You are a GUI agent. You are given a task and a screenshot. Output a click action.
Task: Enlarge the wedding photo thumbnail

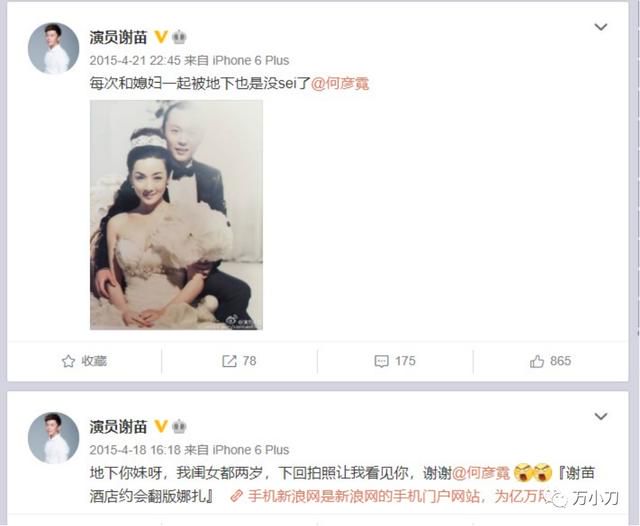point(176,215)
